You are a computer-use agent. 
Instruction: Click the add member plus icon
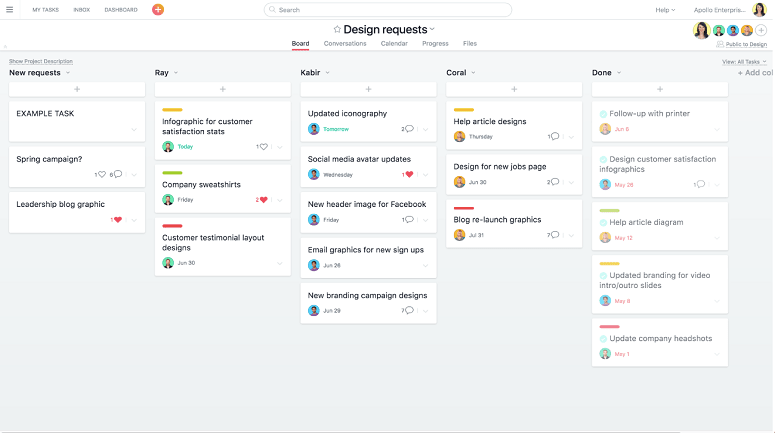click(x=761, y=30)
